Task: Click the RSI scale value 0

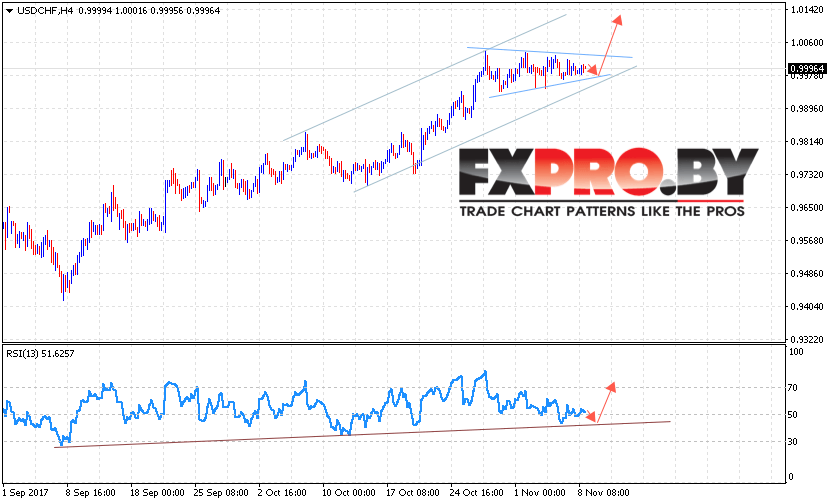Action: click(791, 477)
